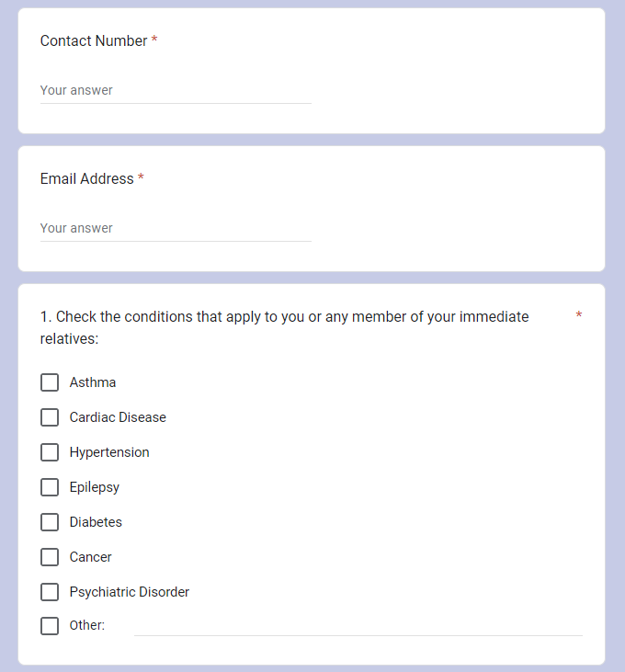
Task: Mark the Diabetes checkbox
Action: (x=50, y=522)
